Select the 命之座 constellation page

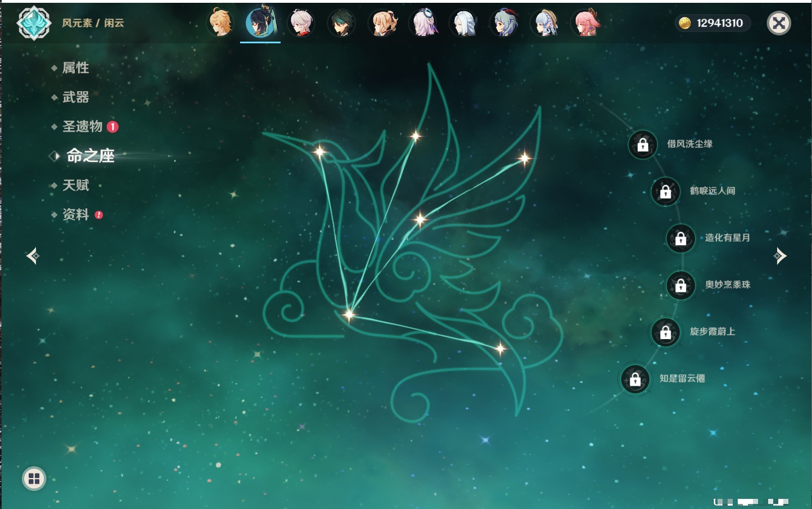coord(90,156)
